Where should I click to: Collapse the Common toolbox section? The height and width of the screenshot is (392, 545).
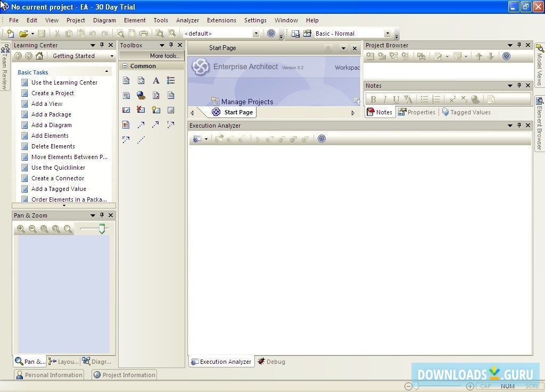point(125,65)
